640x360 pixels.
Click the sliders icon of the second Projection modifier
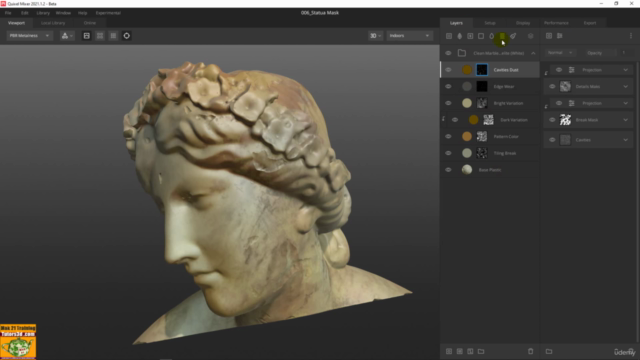click(571, 103)
